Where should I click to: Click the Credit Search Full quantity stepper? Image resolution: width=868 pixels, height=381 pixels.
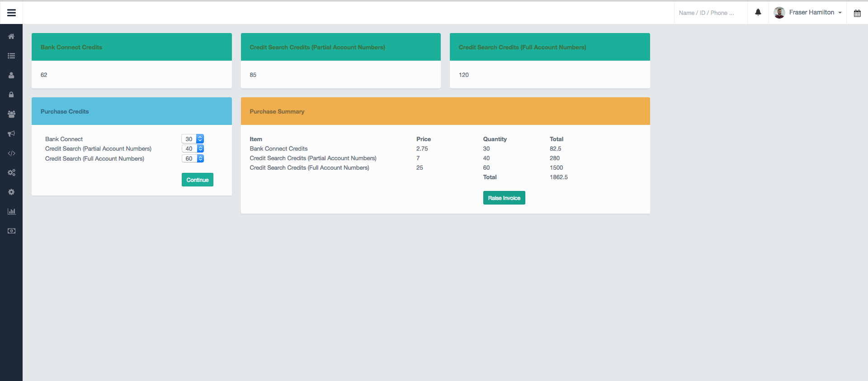click(200, 158)
